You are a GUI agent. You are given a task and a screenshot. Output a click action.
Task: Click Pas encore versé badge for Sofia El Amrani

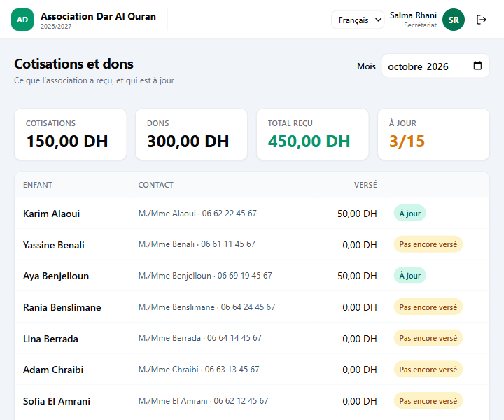tap(428, 401)
